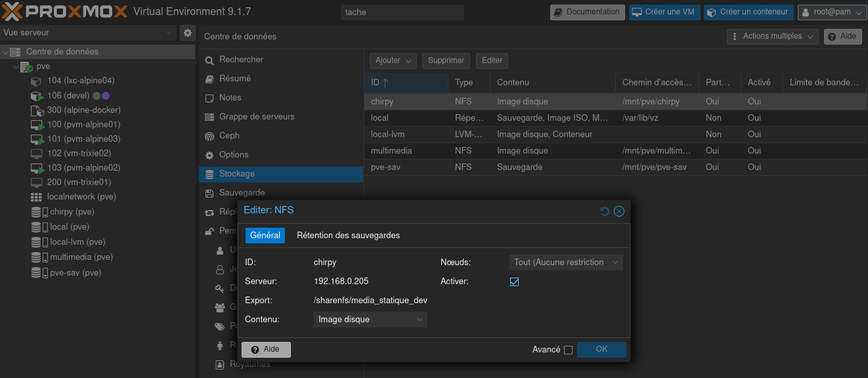The width and height of the screenshot is (868, 378).
Task: Click the Proxmox logo
Action: click(x=64, y=12)
